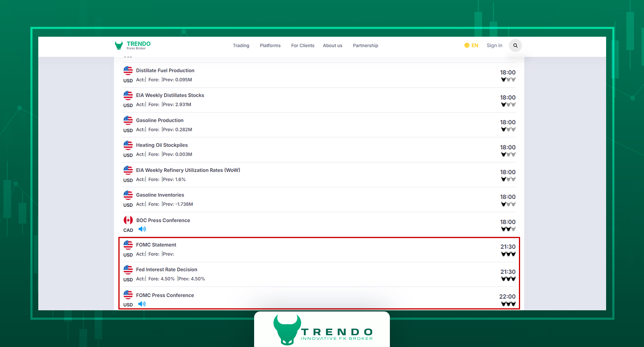The width and height of the screenshot is (644, 347).
Task: Click the 21:30 time of Fed Interest Rate Decision
Action: pyautogui.click(x=508, y=272)
